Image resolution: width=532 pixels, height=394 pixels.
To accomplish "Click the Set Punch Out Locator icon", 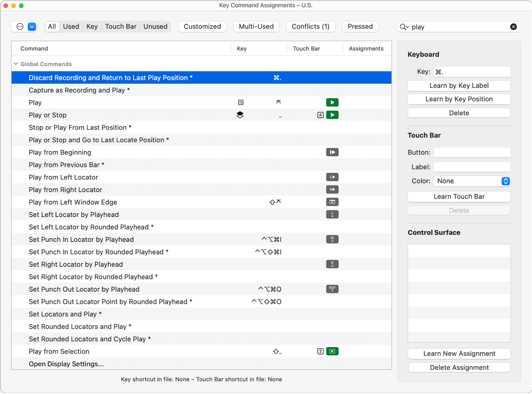I will (332, 289).
